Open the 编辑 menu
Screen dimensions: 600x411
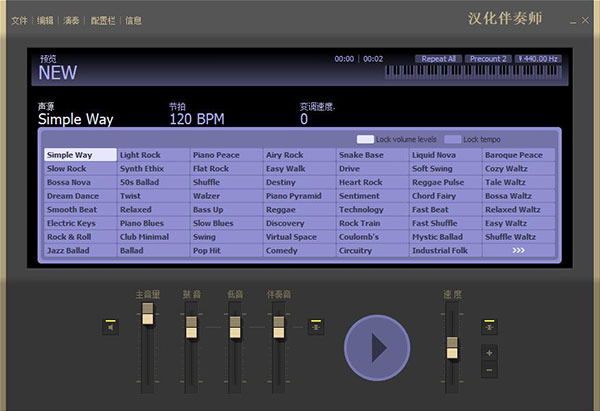tap(45, 20)
